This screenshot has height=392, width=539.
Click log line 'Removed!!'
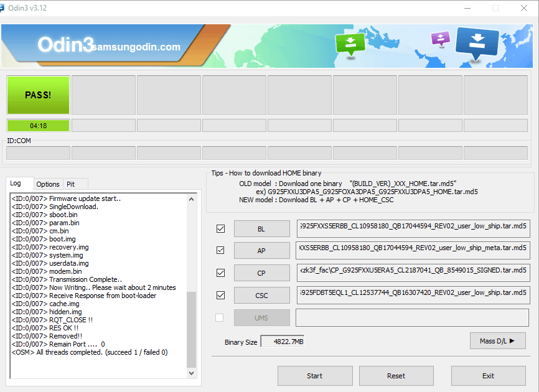coord(47,336)
